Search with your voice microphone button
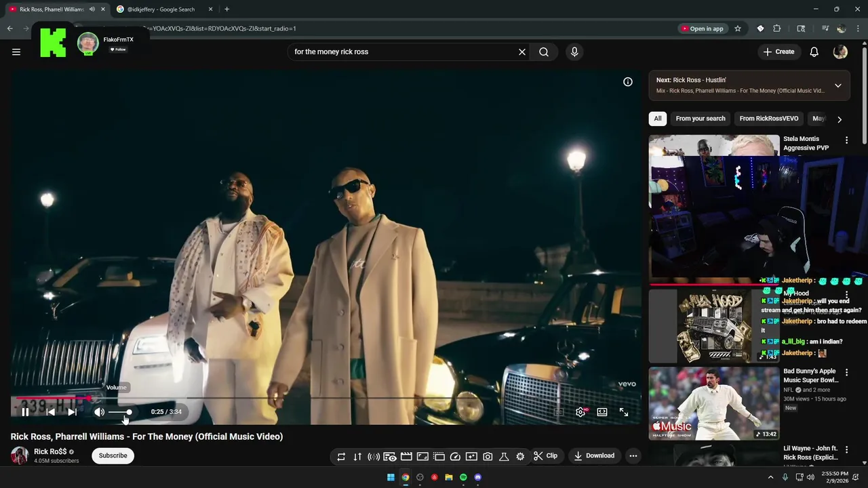This screenshot has height=488, width=868. coord(574,52)
